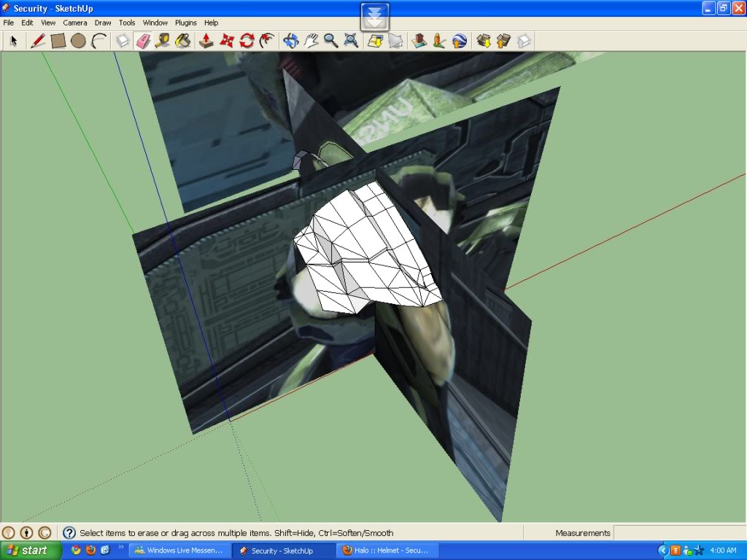Viewport: 747px width, 560px height.
Task: Open the Tools menu
Action: [127, 23]
